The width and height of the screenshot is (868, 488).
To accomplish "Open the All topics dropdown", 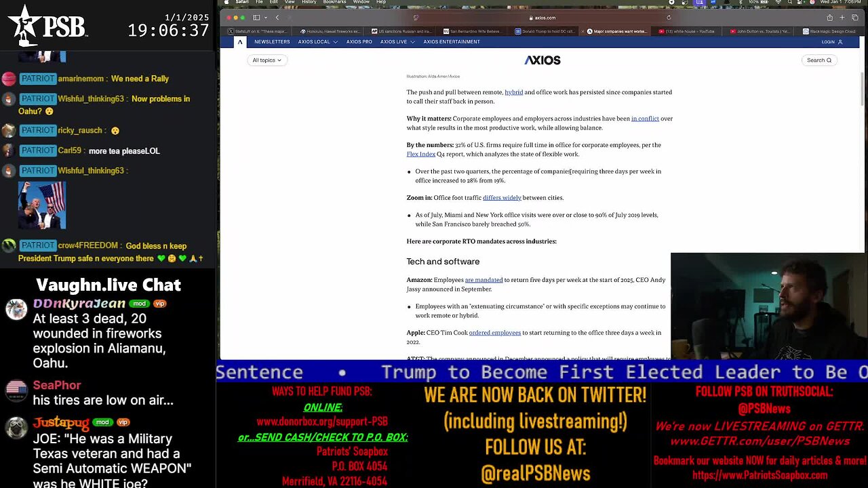I will click(x=267, y=60).
